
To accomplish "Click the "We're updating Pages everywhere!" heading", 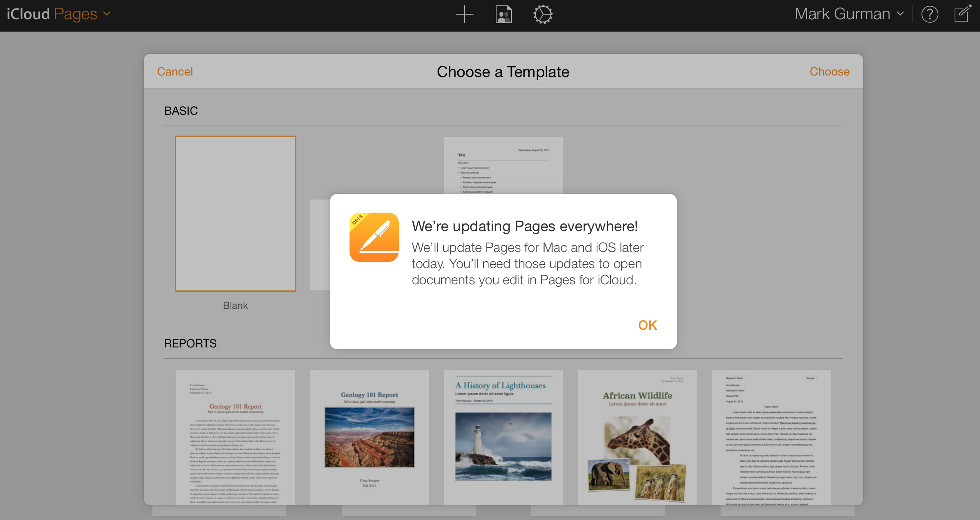I will (x=525, y=226).
